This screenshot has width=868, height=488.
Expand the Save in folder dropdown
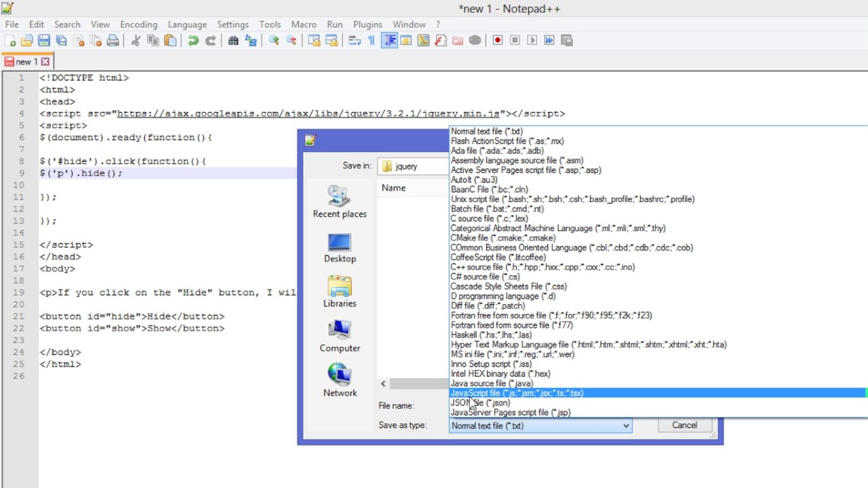click(413, 166)
